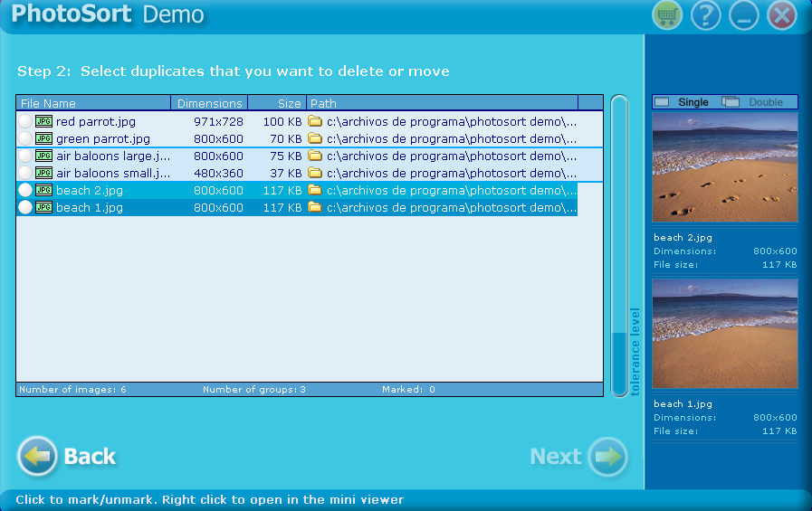Click the '75 KB' size cell
This screenshot has width=812, height=511.
(x=286, y=156)
